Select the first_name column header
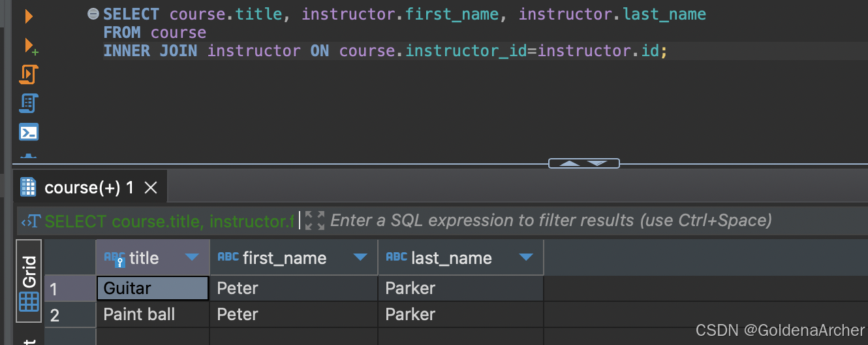The width and height of the screenshot is (868, 345). pos(294,257)
